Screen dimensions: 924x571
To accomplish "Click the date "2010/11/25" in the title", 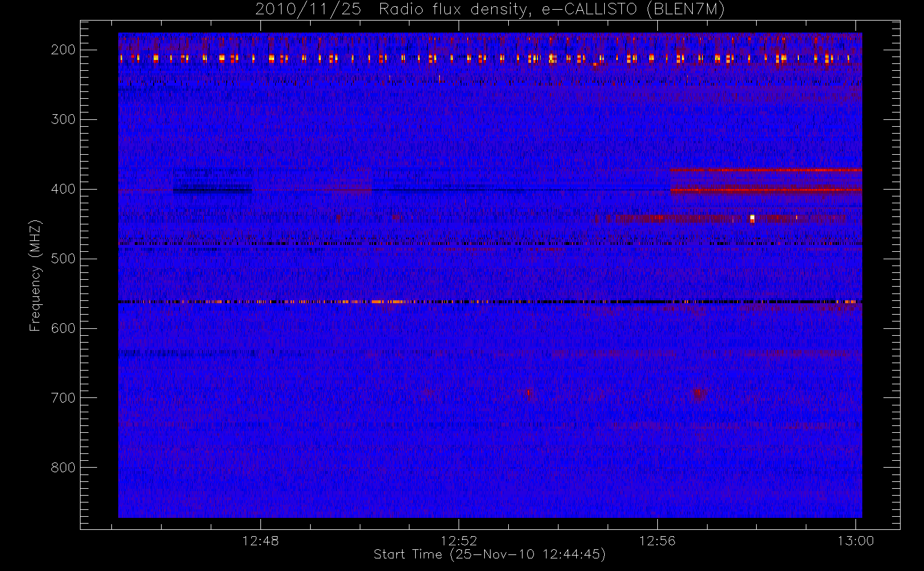I will [308, 10].
